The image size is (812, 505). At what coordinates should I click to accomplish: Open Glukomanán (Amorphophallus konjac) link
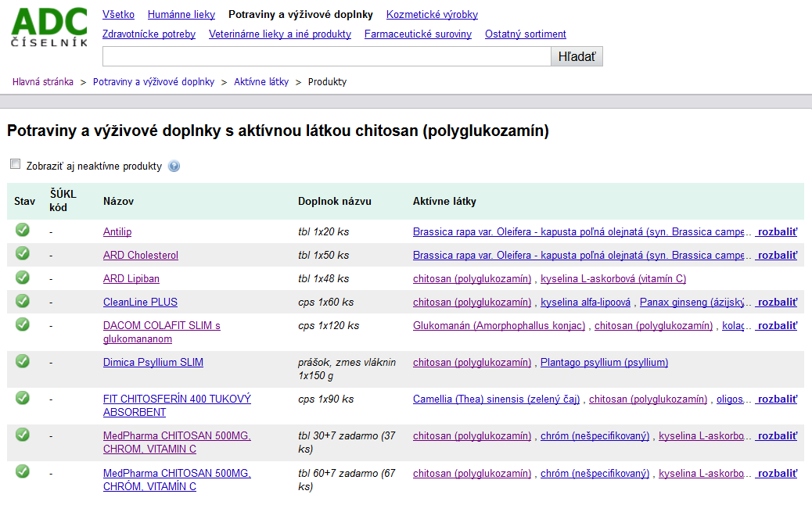[x=499, y=325]
